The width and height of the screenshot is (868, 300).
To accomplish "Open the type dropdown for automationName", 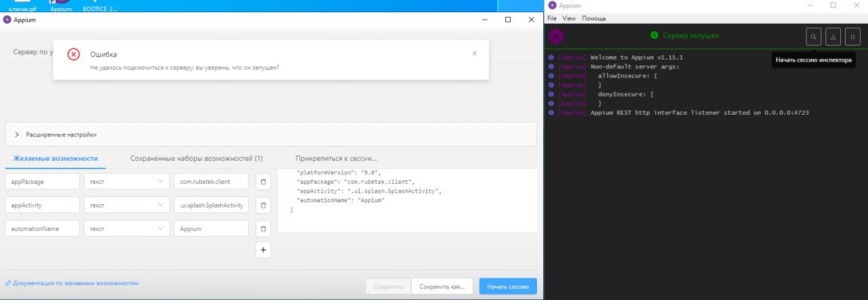I will coord(126,229).
